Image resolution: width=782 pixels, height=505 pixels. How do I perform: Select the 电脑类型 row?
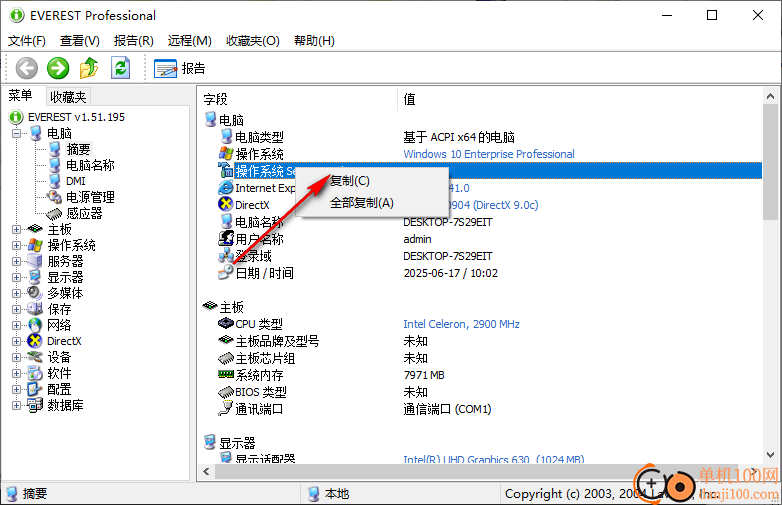(x=259, y=137)
